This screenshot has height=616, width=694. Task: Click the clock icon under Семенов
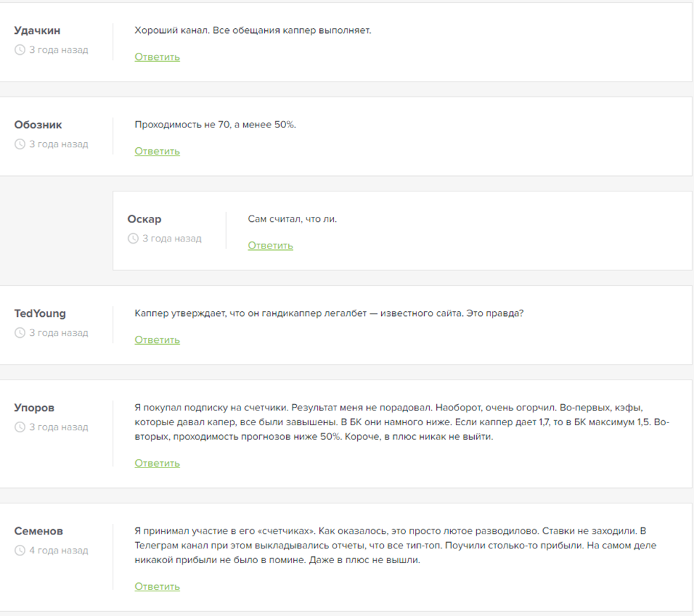pyautogui.click(x=20, y=551)
